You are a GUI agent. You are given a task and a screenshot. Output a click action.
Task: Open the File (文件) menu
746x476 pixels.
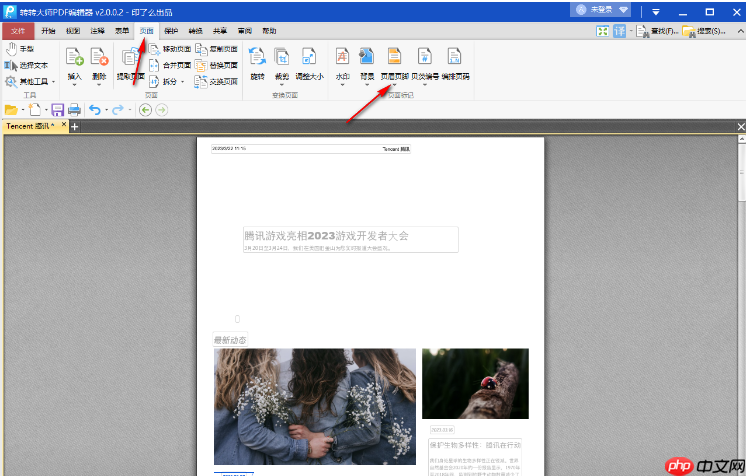click(x=18, y=31)
